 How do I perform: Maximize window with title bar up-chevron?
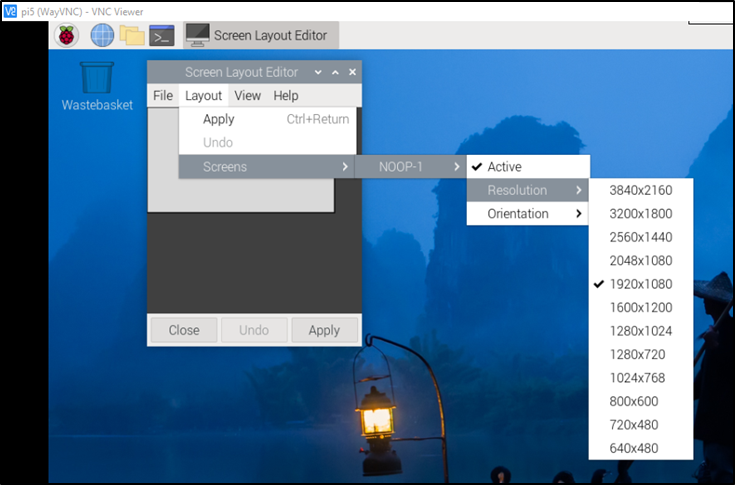click(335, 72)
